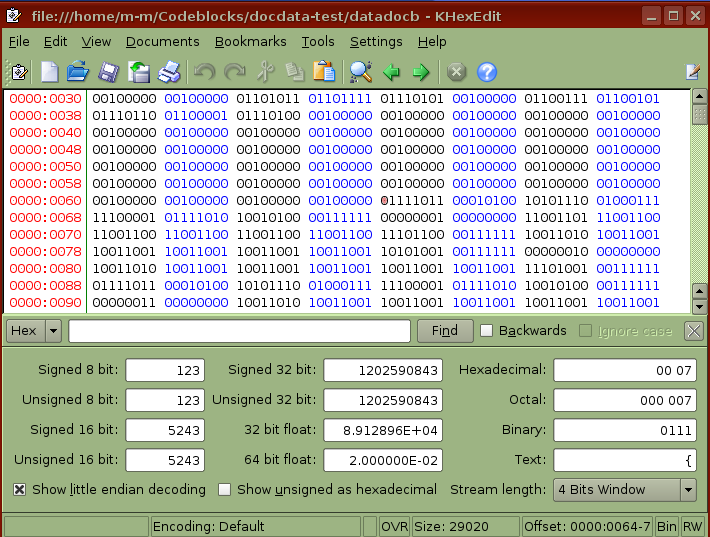Image resolution: width=710 pixels, height=537 pixels.
Task: Open Find with magnifier icon
Action: [361, 72]
